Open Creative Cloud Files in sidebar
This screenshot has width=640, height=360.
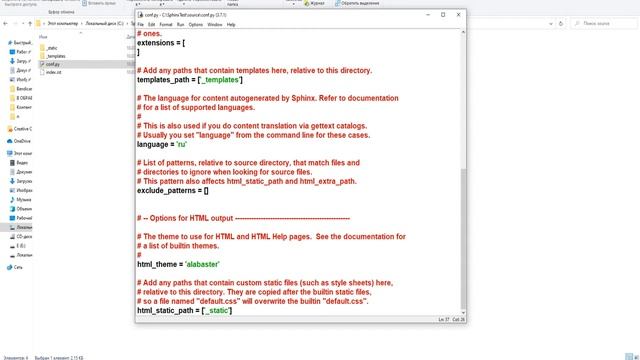point(20,129)
